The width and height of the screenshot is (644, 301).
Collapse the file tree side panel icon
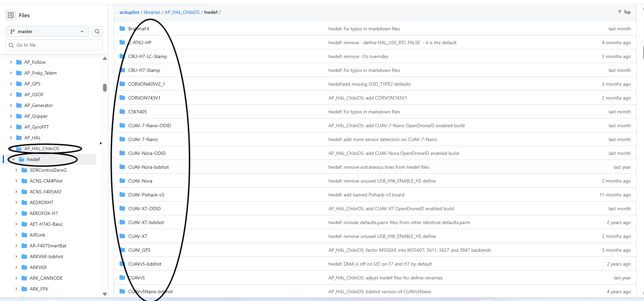click(11, 15)
